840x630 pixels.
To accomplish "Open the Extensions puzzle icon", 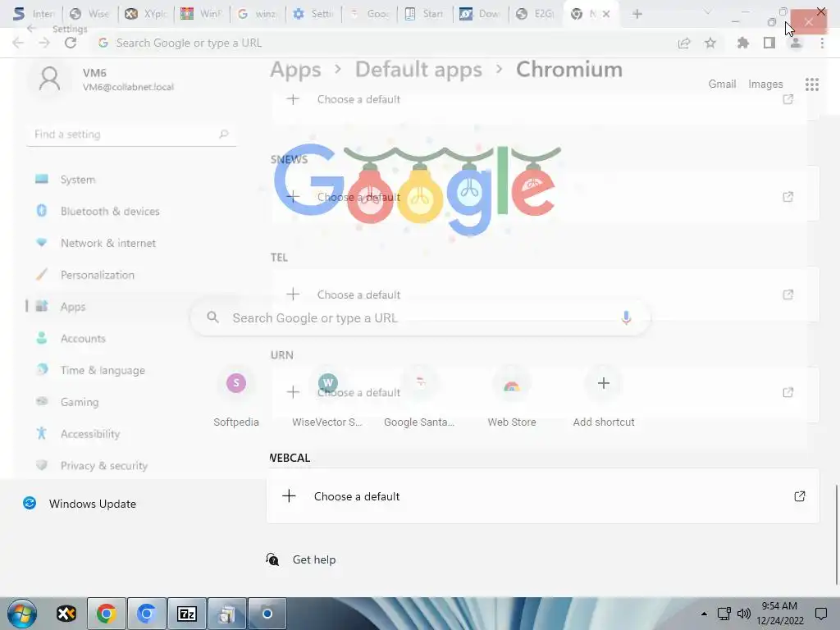I will 743,43.
